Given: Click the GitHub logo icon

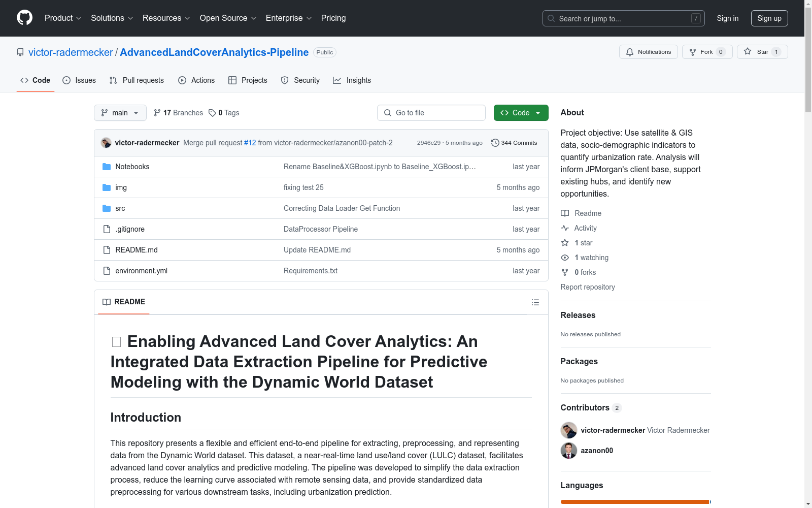Looking at the screenshot, I should tap(24, 18).
